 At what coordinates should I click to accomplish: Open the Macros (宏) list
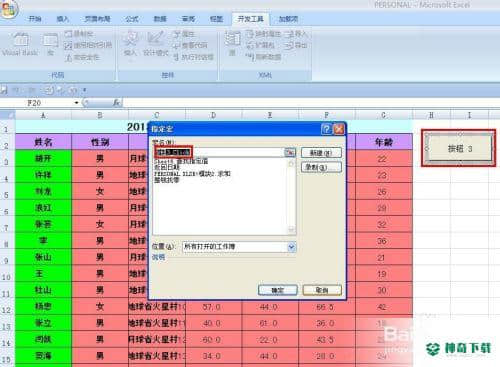click(50, 44)
